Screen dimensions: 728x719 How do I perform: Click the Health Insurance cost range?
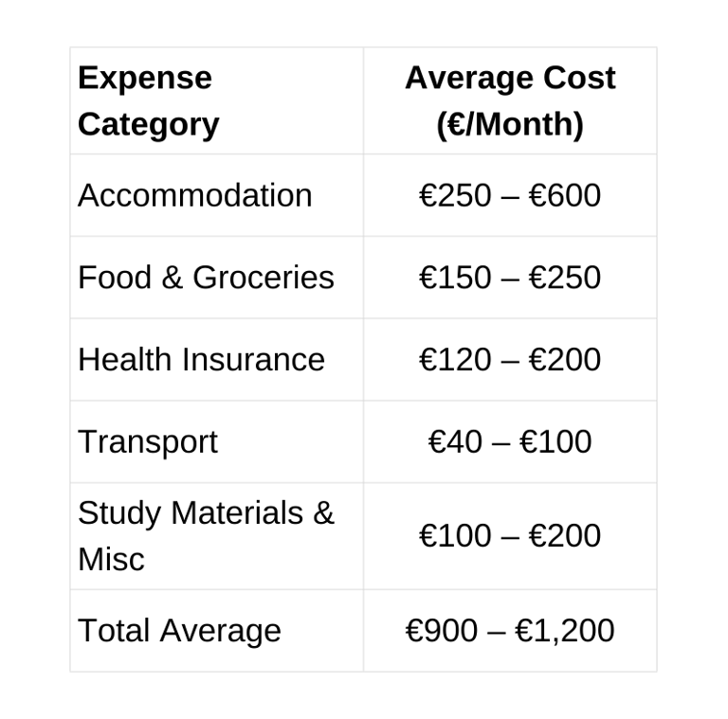(510, 360)
